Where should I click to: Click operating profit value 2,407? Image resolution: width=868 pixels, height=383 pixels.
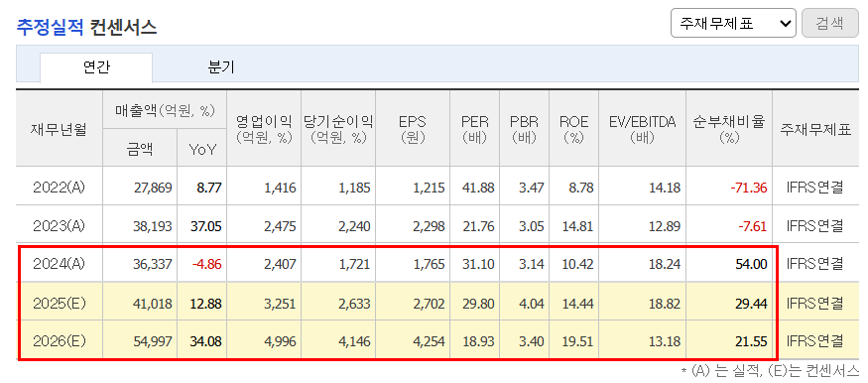point(280,265)
